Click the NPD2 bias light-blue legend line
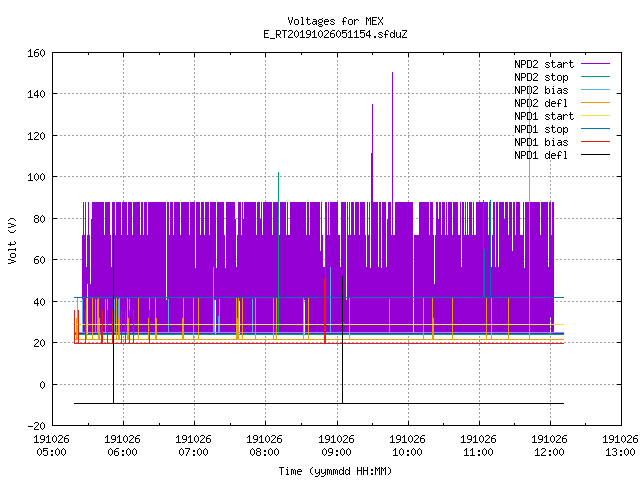Viewport: 640px width, 480px height. point(595,90)
